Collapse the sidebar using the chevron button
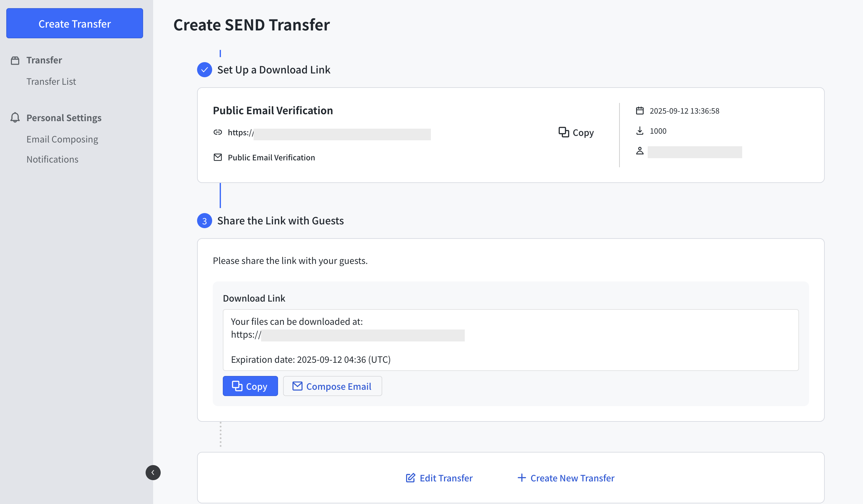863x504 pixels. pos(153,472)
